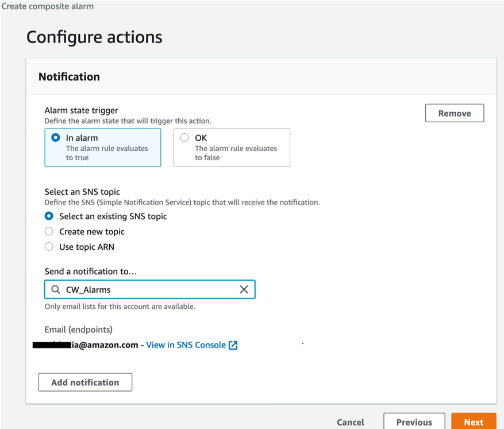Screen dimensions: 504x429
Task: Click the search magnifier icon in topic field
Action: click(x=55, y=289)
